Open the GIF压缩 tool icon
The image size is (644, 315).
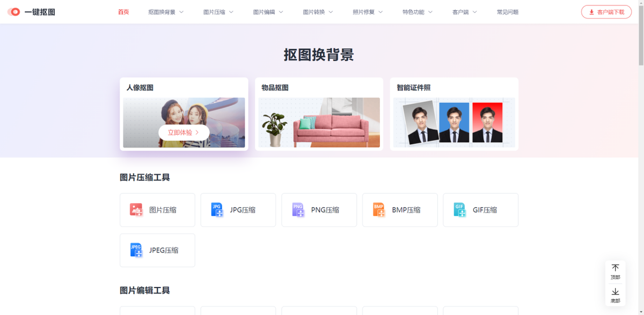coord(459,210)
